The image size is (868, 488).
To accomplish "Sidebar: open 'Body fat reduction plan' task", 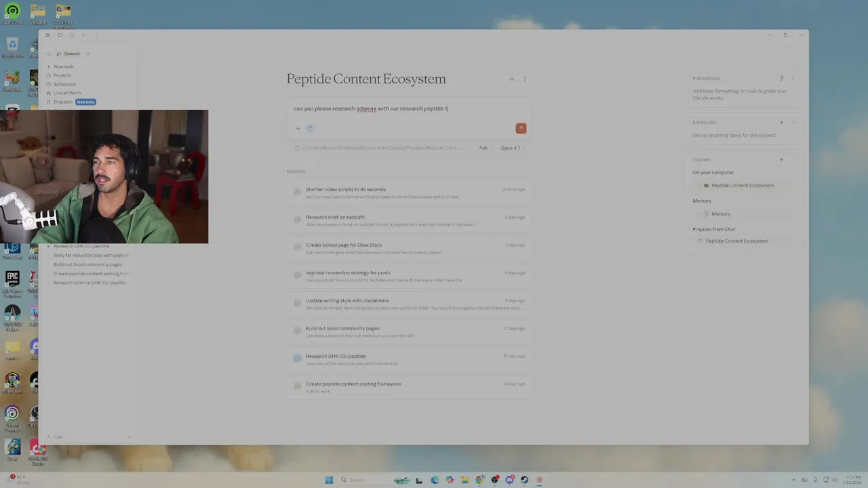I will click(x=90, y=256).
